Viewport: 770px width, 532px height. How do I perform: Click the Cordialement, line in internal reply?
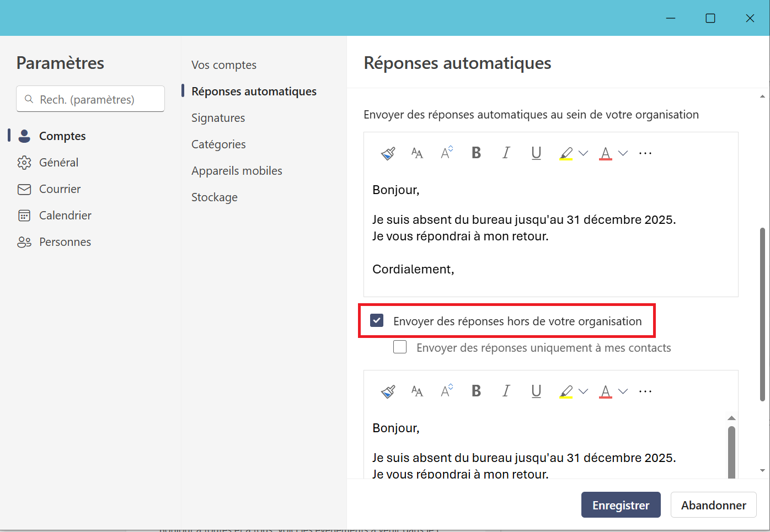413,269
